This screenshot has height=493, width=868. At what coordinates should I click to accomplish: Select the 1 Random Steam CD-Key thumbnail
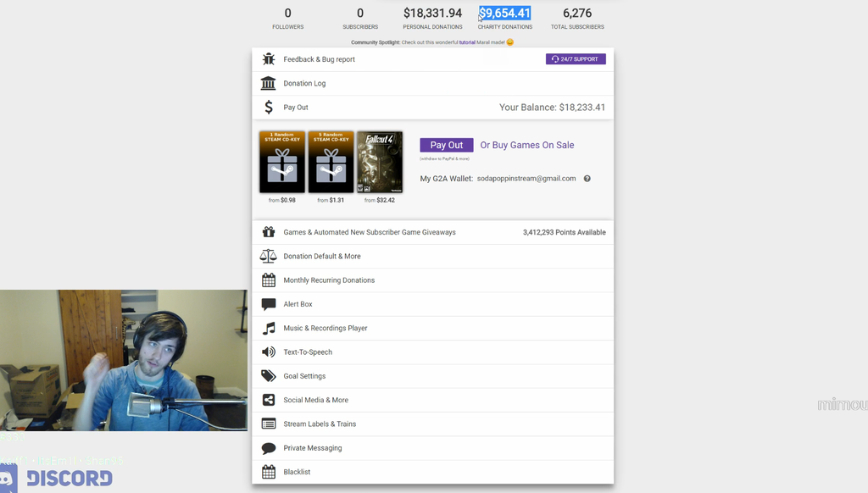coord(282,162)
